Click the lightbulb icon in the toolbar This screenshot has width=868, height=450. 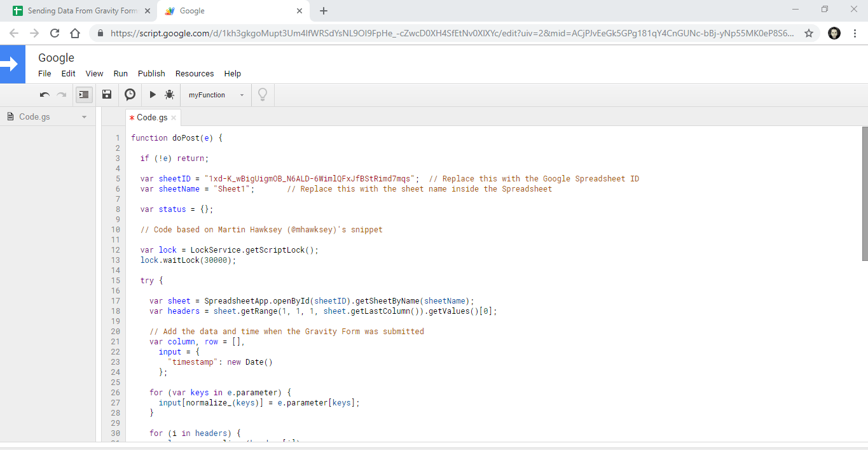click(x=262, y=95)
